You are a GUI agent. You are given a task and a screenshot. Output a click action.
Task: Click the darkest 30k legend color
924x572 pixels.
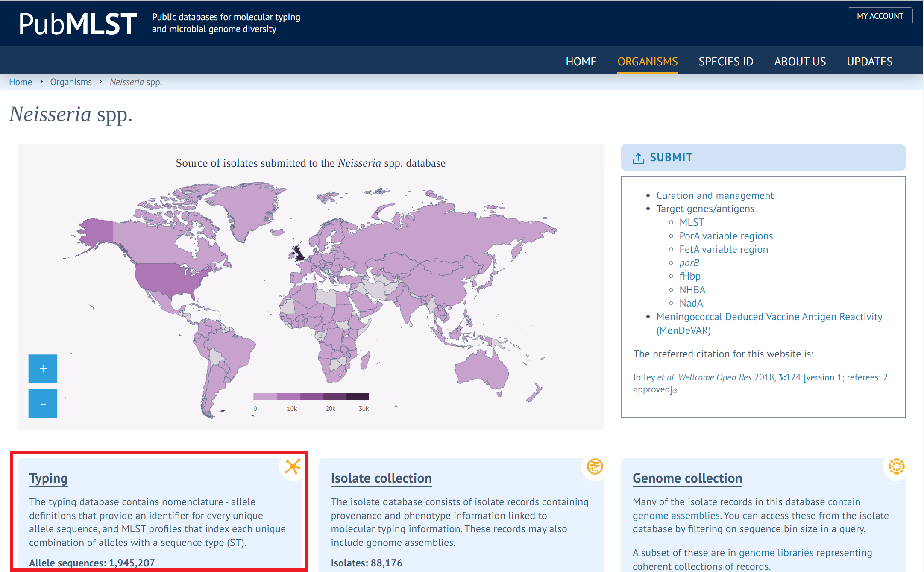click(357, 396)
